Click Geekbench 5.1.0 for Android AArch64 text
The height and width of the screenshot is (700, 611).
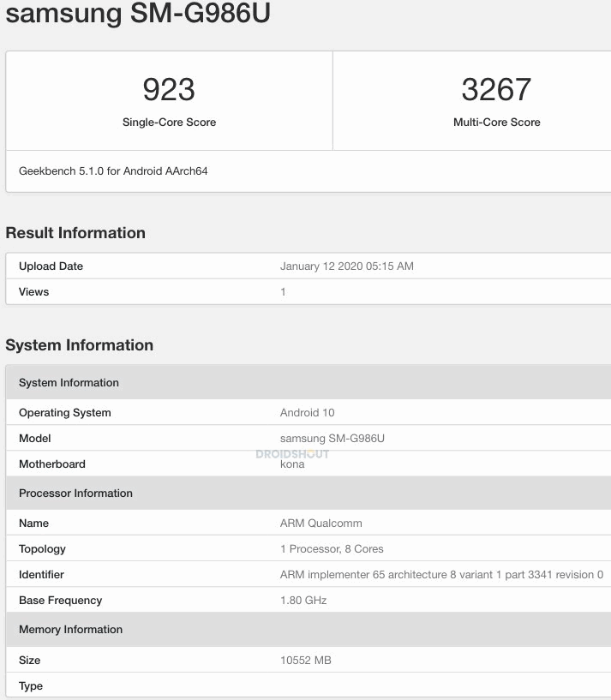(113, 171)
